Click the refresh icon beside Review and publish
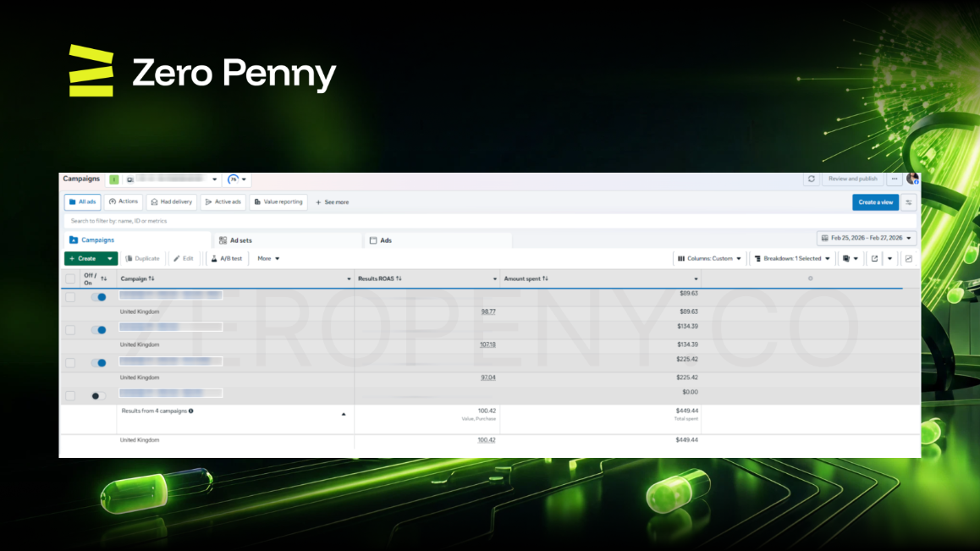The image size is (980, 551). [812, 179]
